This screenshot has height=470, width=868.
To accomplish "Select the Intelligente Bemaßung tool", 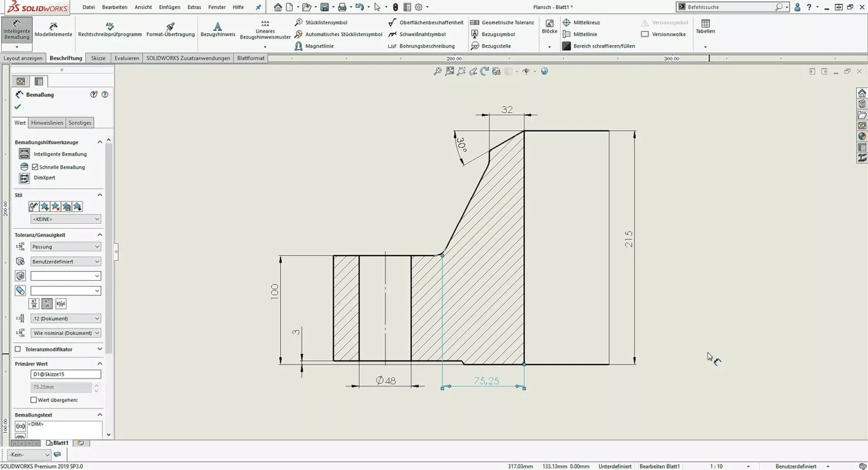I will (x=16, y=29).
